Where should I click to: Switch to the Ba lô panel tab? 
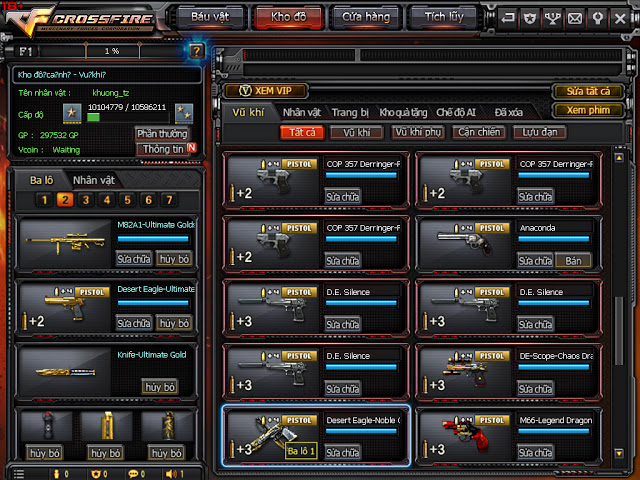41,180
